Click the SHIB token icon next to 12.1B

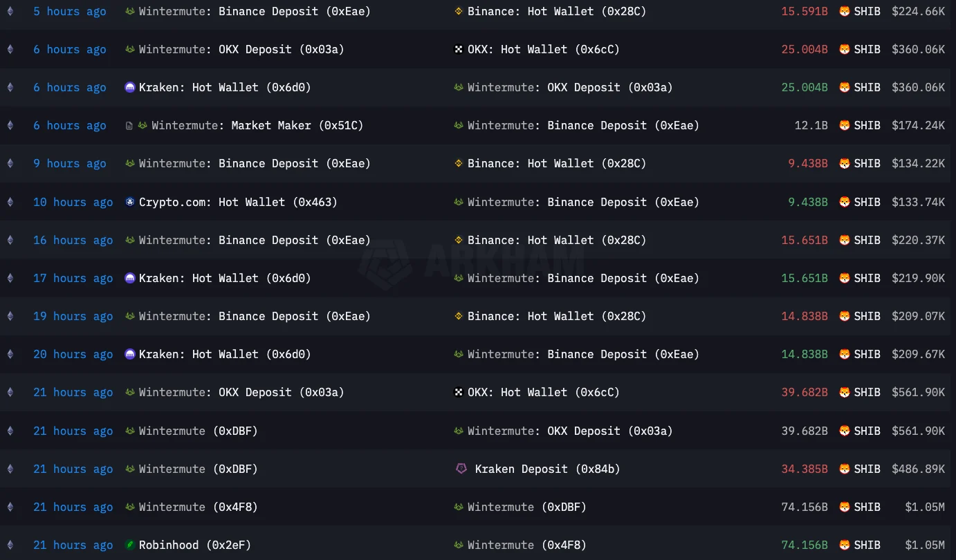(x=844, y=126)
